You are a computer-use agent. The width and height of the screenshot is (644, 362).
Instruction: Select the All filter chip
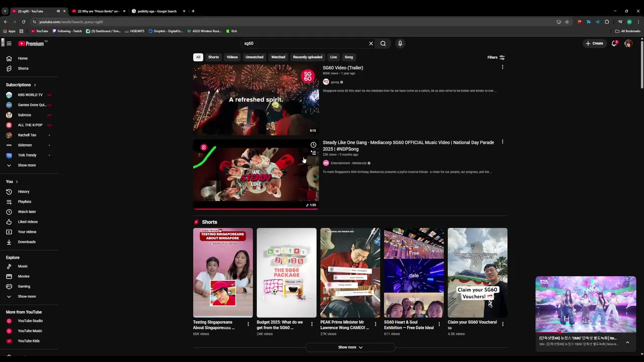tap(198, 57)
